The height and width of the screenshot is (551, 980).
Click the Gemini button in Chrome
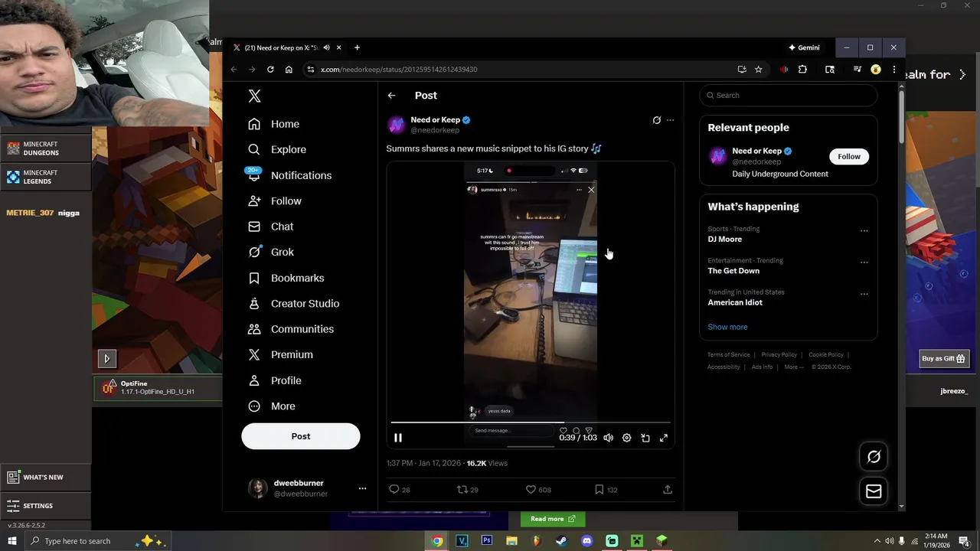(x=804, y=47)
